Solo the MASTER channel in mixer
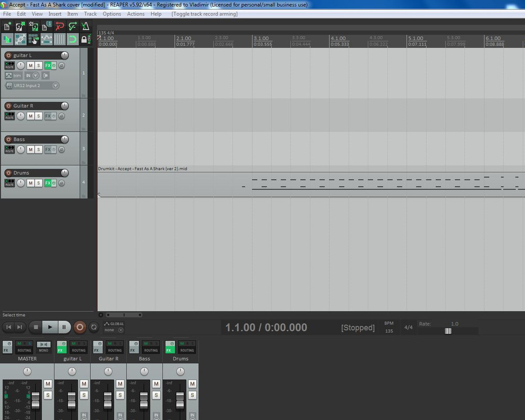This screenshot has height=420, width=525. coord(48,395)
